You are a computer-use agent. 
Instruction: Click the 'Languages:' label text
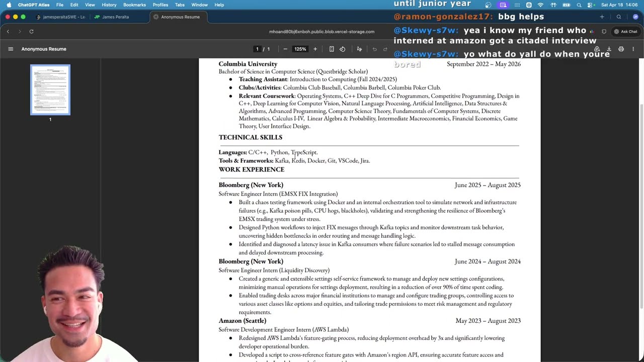click(233, 152)
